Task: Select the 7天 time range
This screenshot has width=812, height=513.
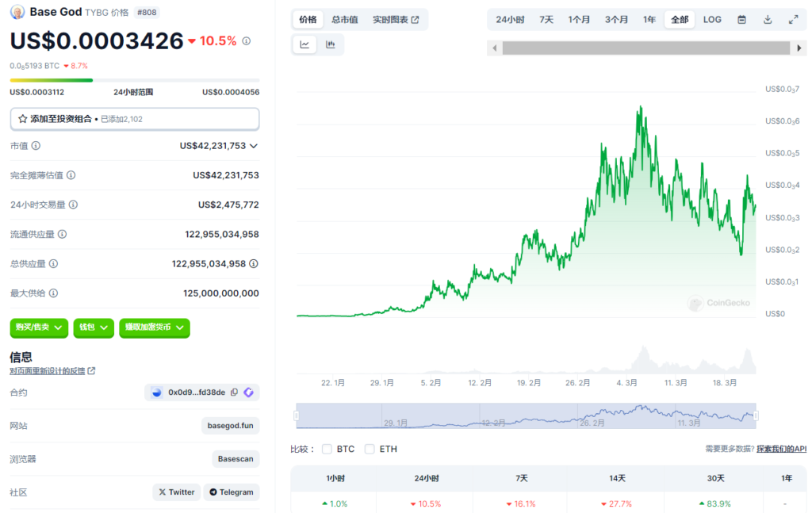Action: pos(546,20)
